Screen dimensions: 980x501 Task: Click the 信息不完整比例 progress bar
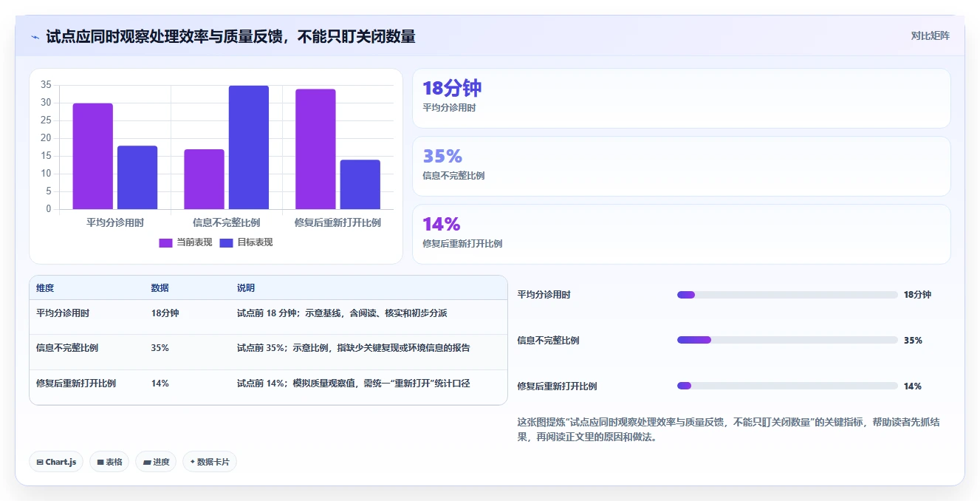(x=787, y=340)
